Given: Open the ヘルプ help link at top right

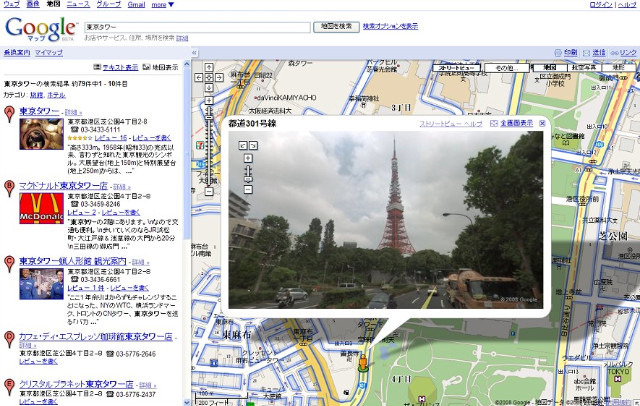Looking at the screenshot, I should point(627,4).
